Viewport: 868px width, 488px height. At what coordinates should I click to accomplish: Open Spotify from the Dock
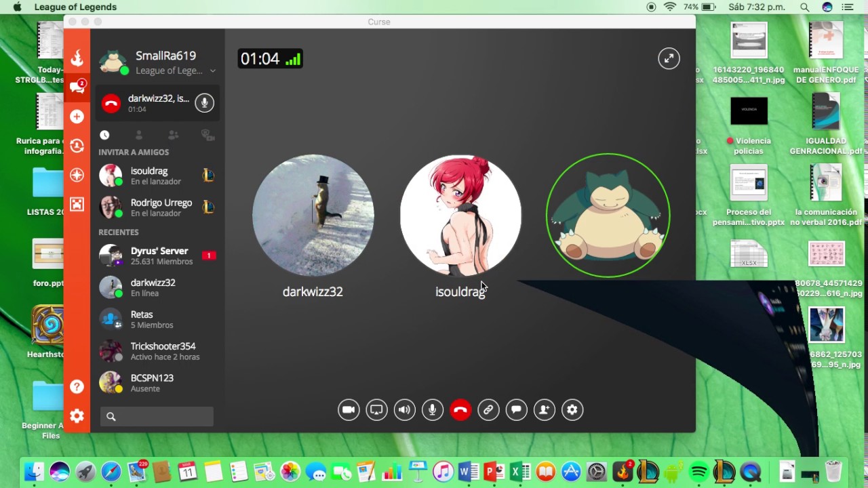pos(699,472)
